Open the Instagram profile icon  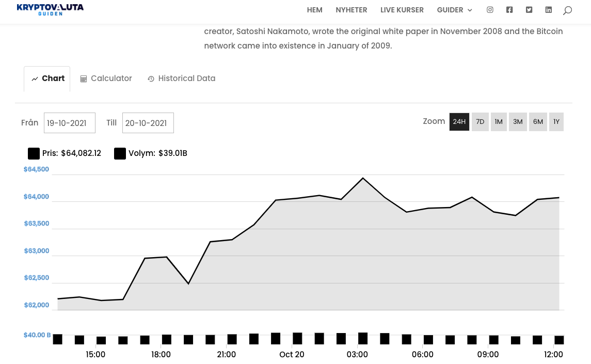click(x=490, y=10)
